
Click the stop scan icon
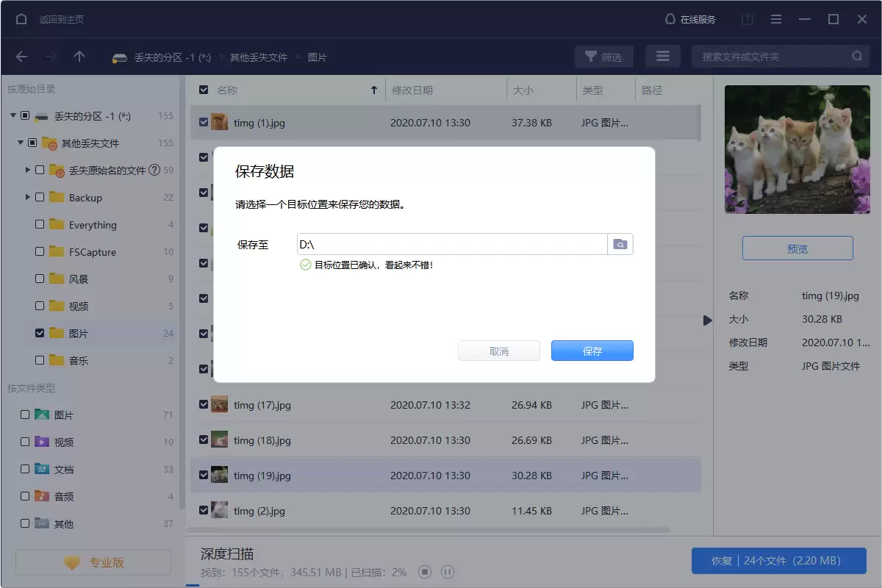(424, 572)
